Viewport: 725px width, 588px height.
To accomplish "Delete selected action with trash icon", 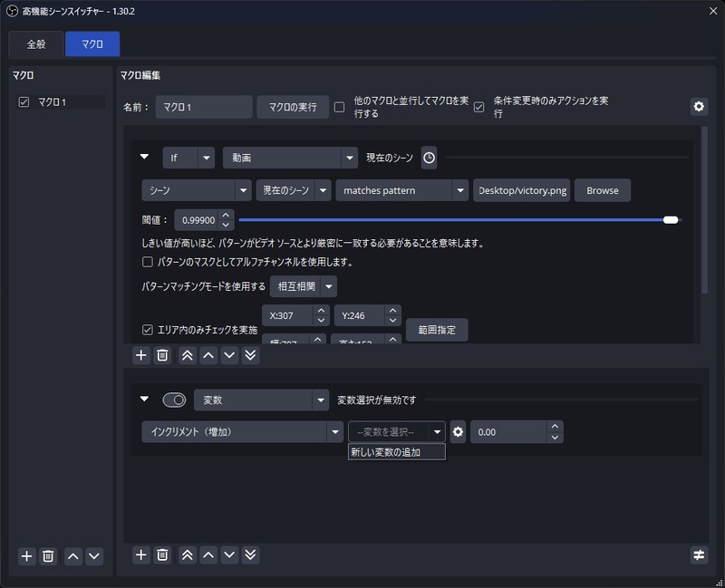I will pyautogui.click(x=162, y=554).
